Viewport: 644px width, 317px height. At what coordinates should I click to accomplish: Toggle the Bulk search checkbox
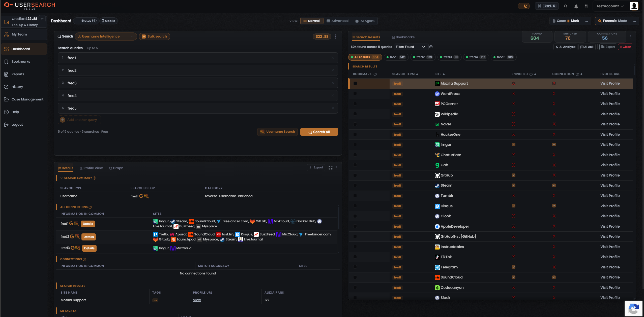tap(144, 37)
